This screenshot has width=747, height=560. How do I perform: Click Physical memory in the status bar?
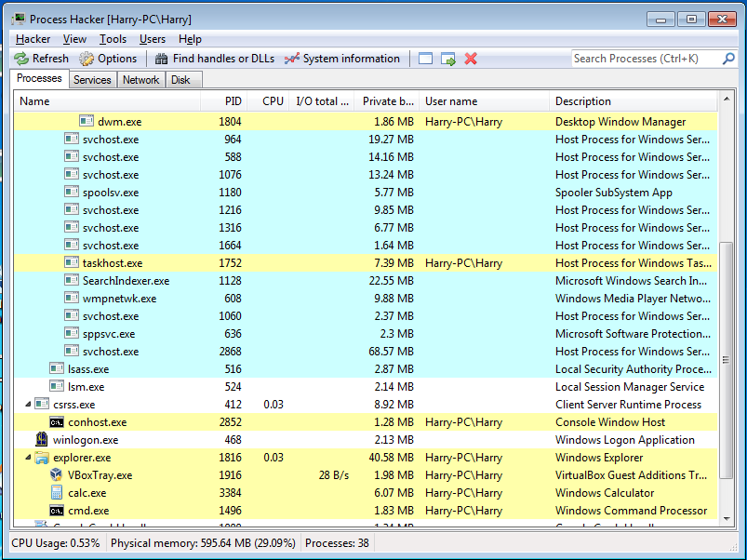coord(203,543)
